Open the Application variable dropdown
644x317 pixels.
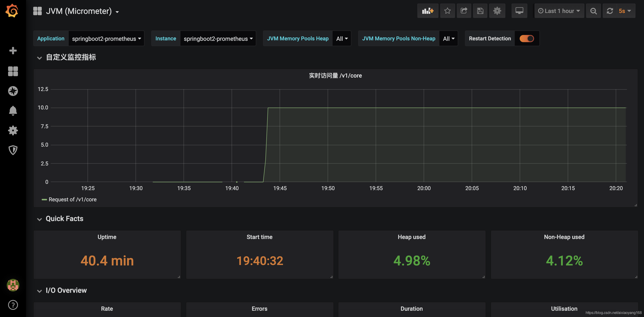[106, 39]
